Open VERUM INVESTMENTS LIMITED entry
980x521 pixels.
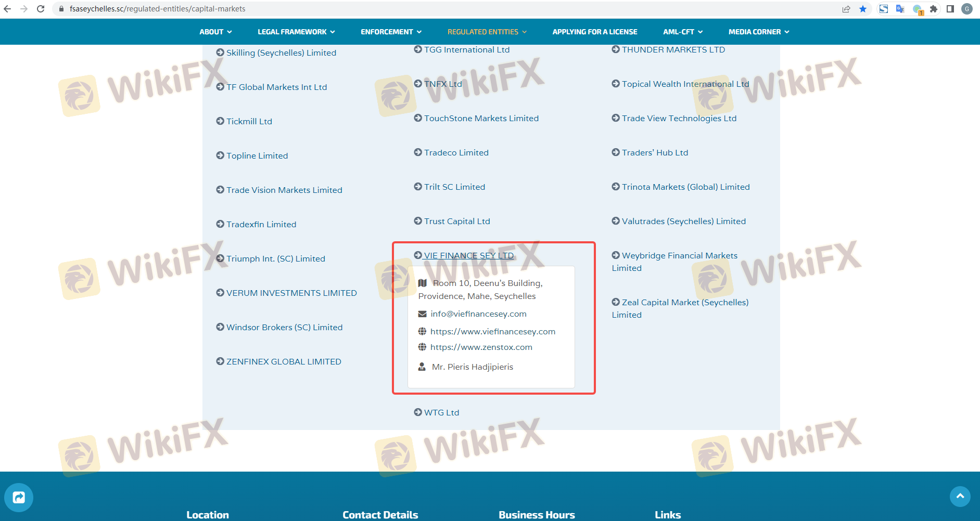291,293
